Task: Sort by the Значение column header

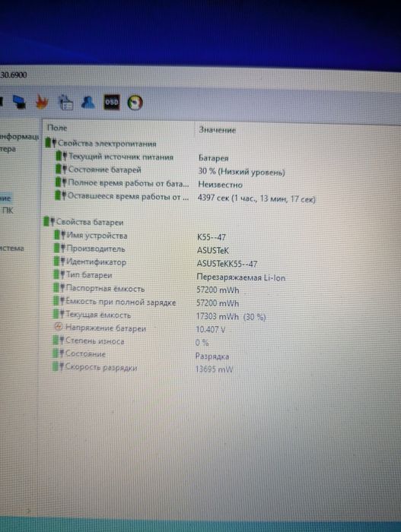Action: tap(217, 130)
